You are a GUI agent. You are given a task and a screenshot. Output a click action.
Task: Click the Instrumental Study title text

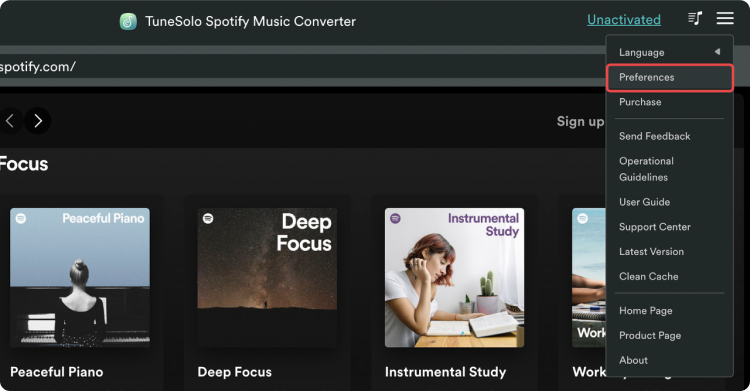pyautogui.click(x=445, y=372)
